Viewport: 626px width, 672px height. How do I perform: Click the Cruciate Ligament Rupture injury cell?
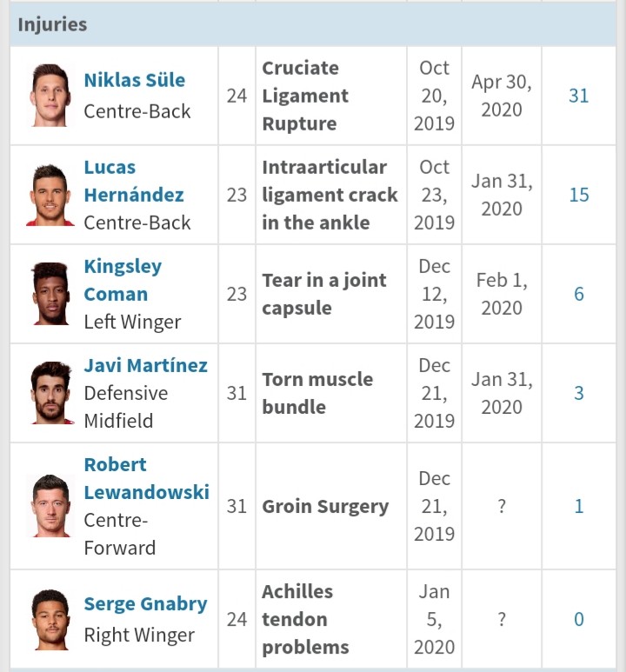click(331, 96)
